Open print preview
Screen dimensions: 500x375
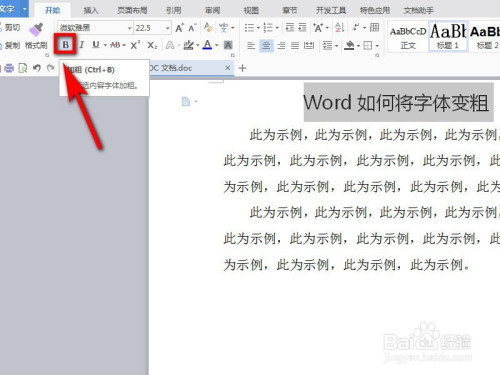[23, 68]
